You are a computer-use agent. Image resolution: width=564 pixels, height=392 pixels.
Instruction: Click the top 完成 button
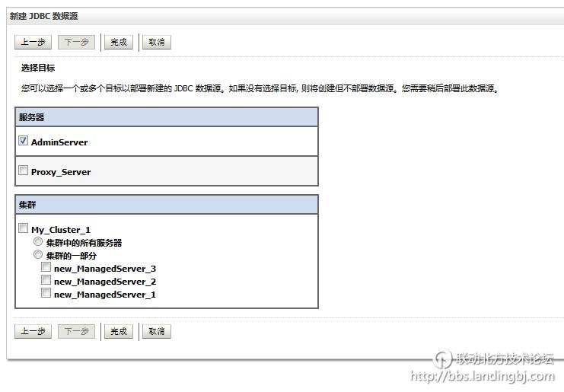[x=119, y=42]
